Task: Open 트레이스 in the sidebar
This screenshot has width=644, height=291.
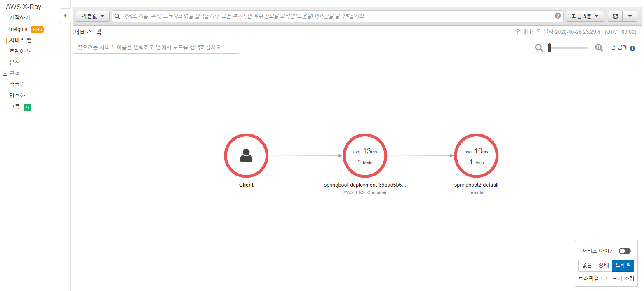Action: [x=20, y=52]
